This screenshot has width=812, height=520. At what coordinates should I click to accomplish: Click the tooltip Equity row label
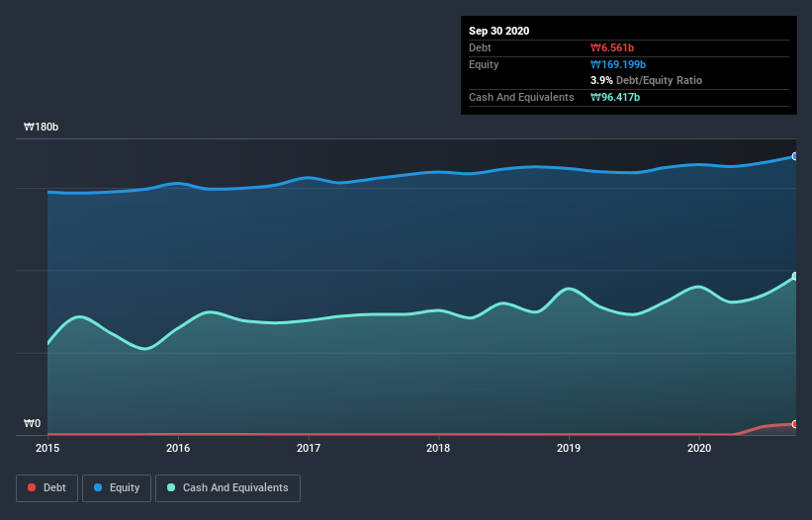click(484, 64)
